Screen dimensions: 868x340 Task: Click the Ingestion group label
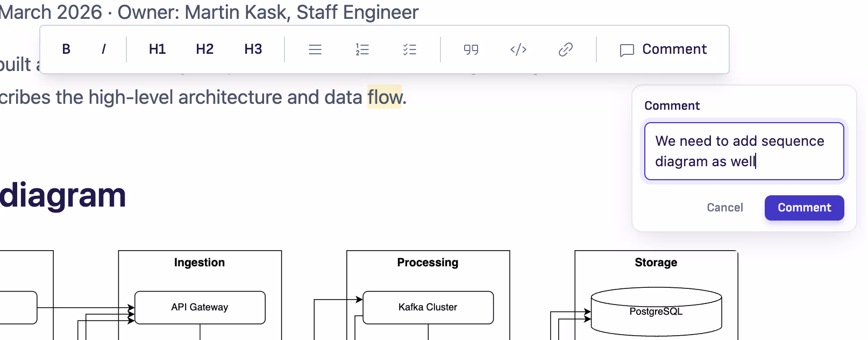[200, 263]
